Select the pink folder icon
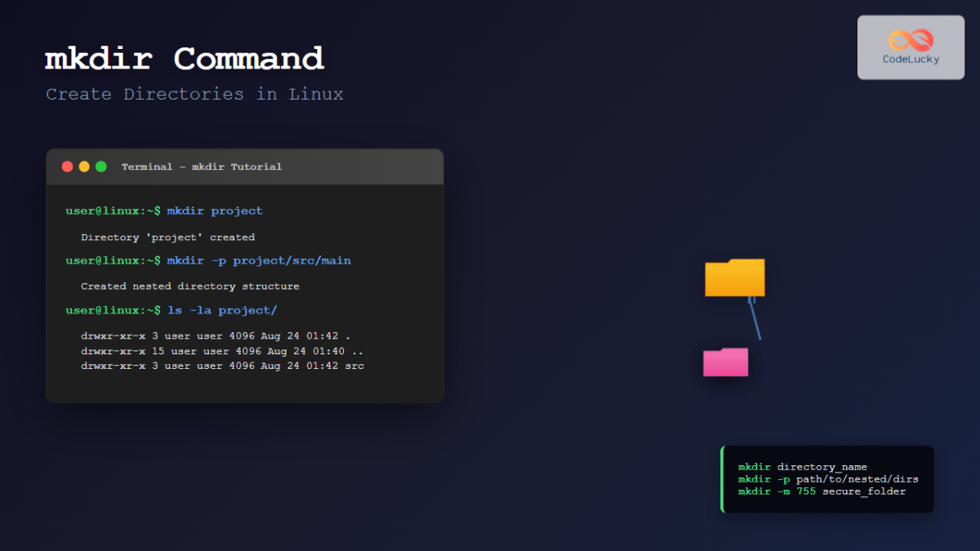 click(724, 364)
